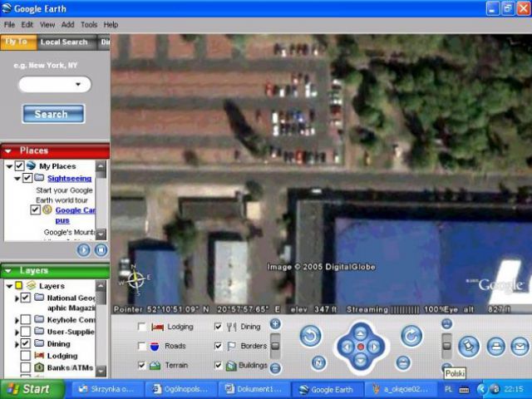Click the Search button
The height and width of the screenshot is (399, 532).
(x=53, y=114)
